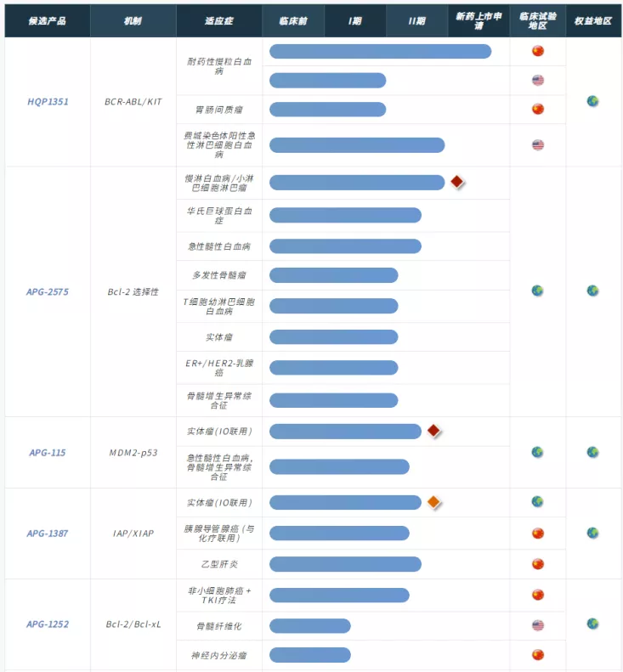Viewport: 623px width, 672px height.
Task: Click the dark red diamond beside 慢淋白血病 bar
Action: (x=457, y=182)
